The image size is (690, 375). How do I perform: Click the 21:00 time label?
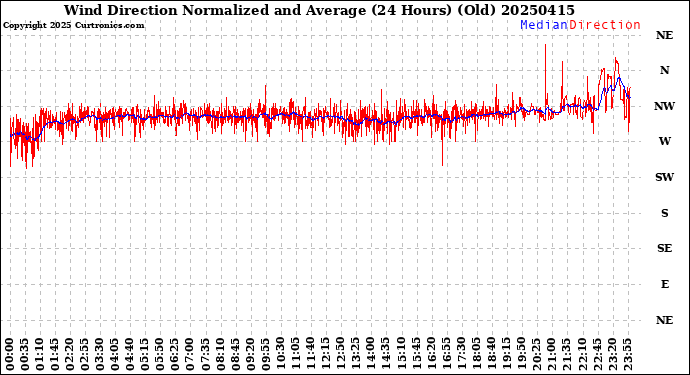click(x=552, y=354)
